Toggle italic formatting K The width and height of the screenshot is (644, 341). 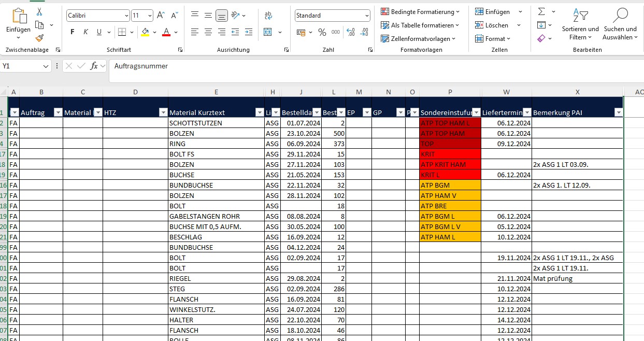point(85,32)
